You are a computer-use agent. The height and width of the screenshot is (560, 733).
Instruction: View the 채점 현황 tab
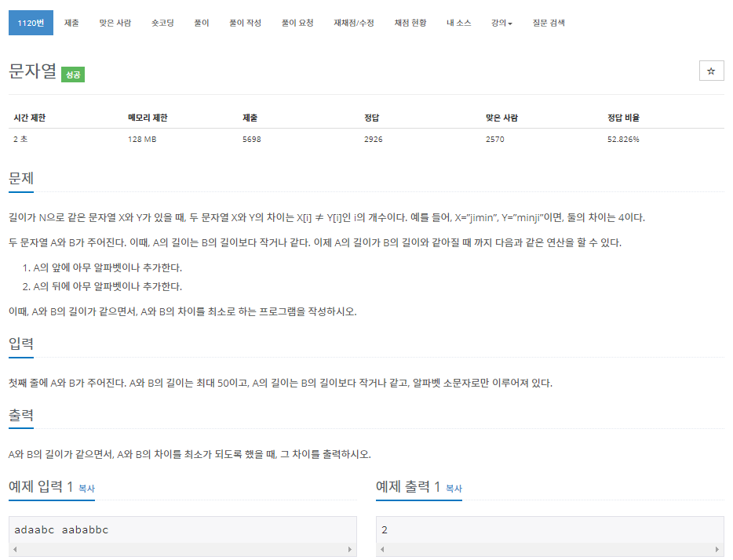[x=410, y=23]
